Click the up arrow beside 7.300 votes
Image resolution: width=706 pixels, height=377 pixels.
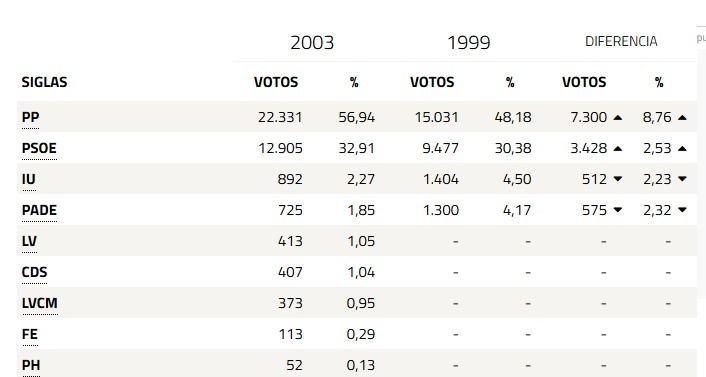(618, 118)
